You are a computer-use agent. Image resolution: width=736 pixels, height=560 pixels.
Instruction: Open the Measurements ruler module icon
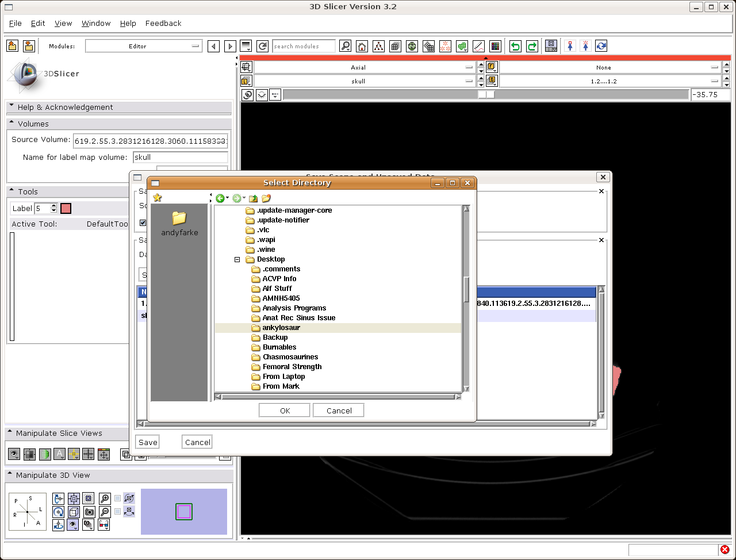tap(478, 46)
